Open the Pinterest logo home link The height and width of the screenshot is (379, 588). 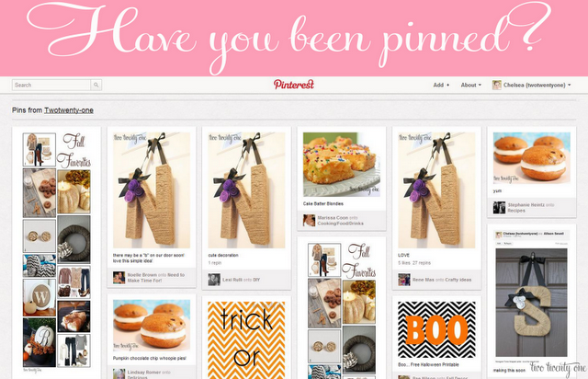(294, 85)
